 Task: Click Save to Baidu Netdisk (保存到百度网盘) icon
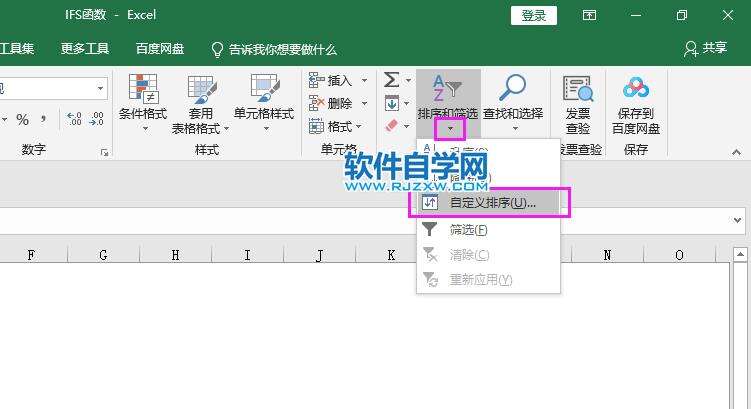pyautogui.click(x=636, y=88)
